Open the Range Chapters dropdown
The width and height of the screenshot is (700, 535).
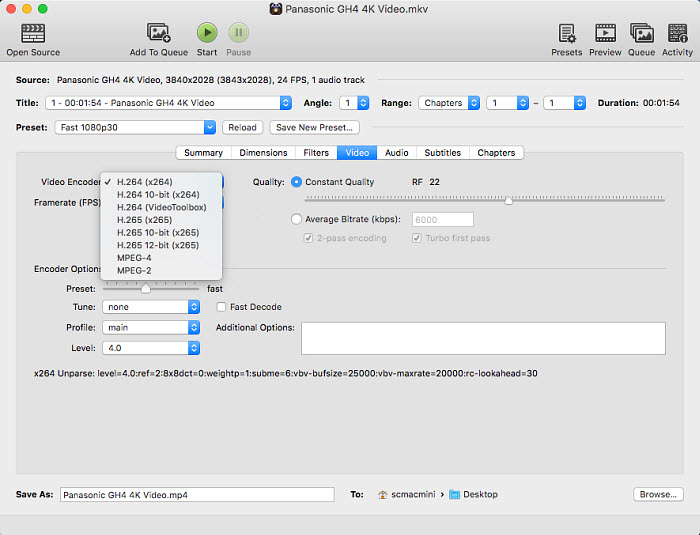click(449, 103)
